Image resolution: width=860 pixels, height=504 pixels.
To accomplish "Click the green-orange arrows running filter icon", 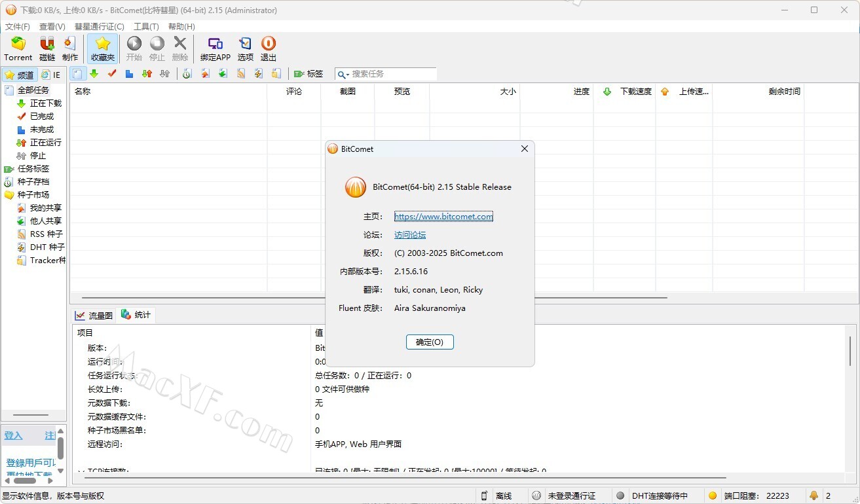I will [147, 74].
